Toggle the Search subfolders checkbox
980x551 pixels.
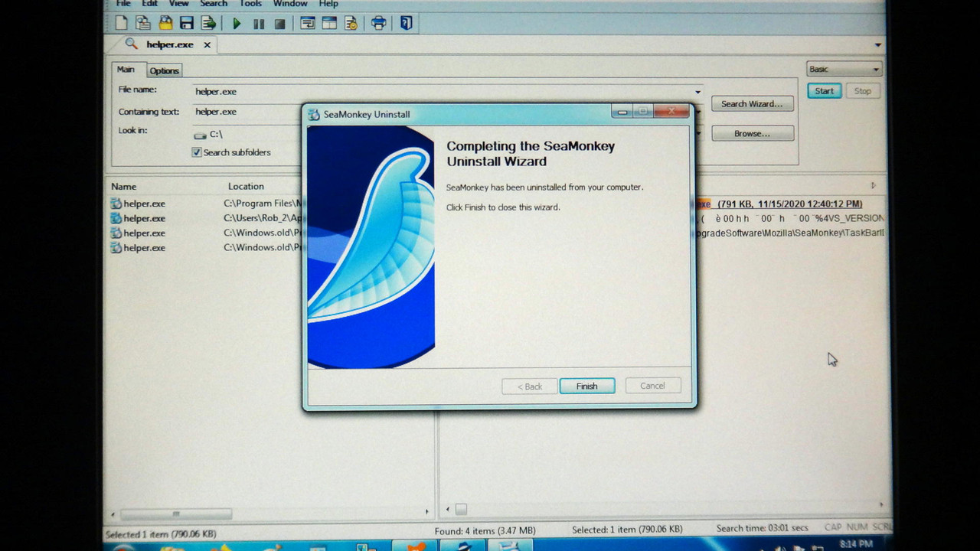pos(197,152)
